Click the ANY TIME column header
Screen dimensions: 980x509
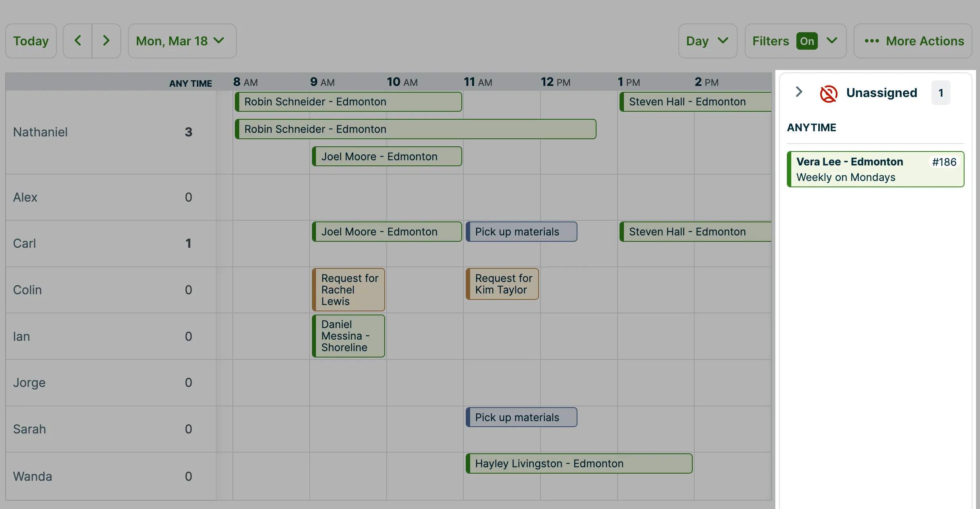click(x=190, y=83)
